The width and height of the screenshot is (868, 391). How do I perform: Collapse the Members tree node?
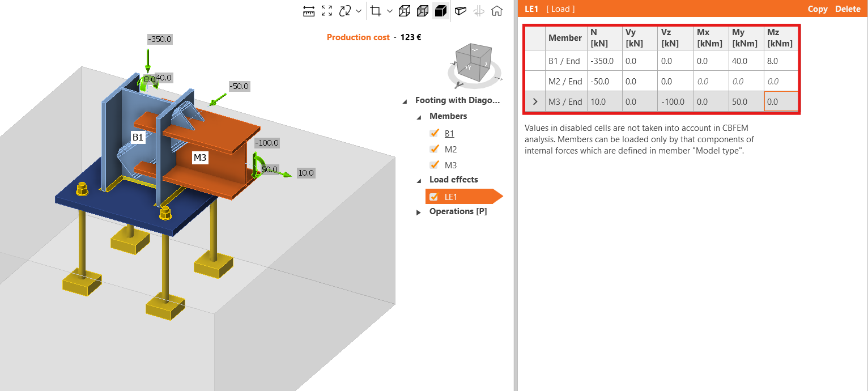click(419, 117)
